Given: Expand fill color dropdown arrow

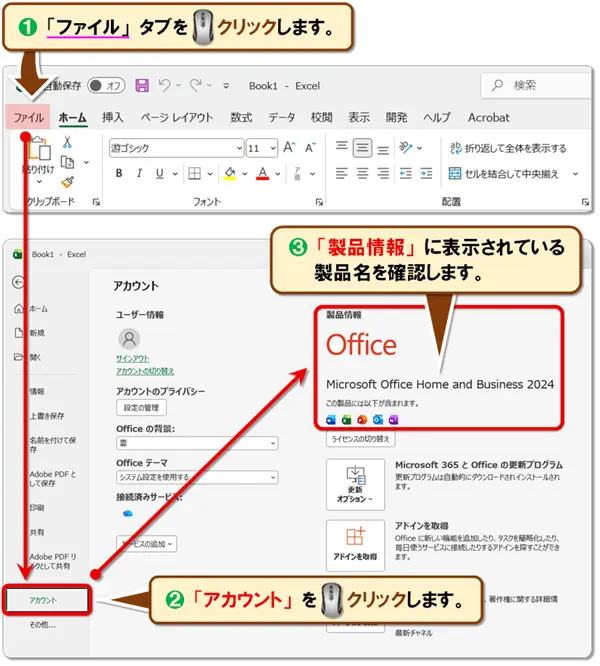Looking at the screenshot, I should (x=245, y=174).
